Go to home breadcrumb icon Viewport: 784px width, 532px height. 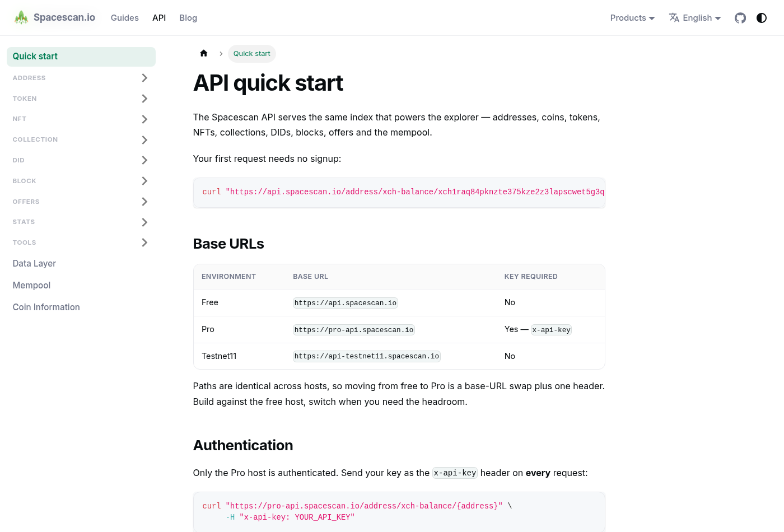click(204, 53)
